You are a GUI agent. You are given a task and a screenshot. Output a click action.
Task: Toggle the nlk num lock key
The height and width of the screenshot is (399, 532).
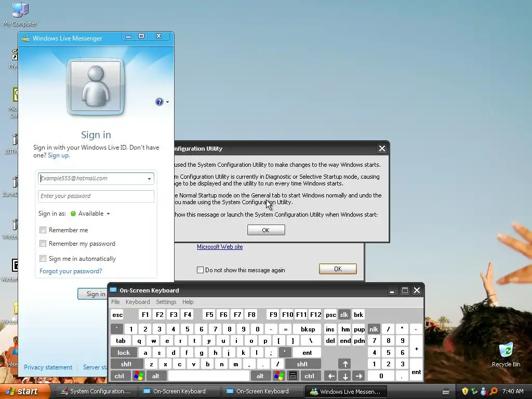pos(374,329)
